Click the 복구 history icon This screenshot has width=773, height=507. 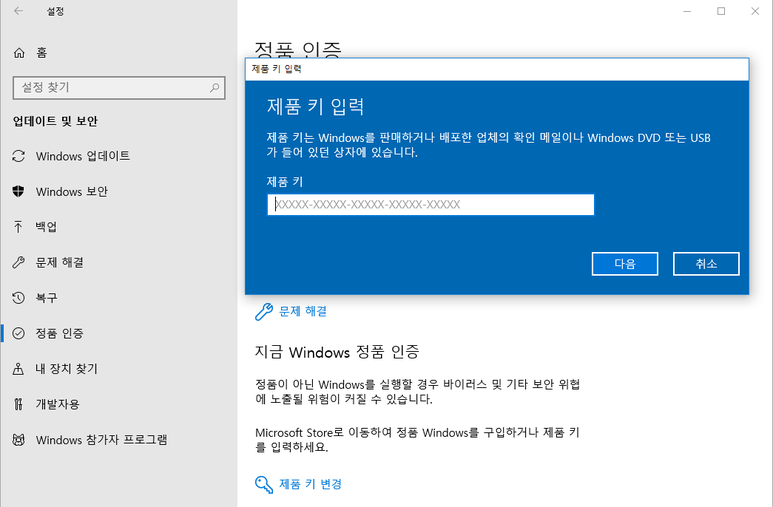[x=18, y=298]
